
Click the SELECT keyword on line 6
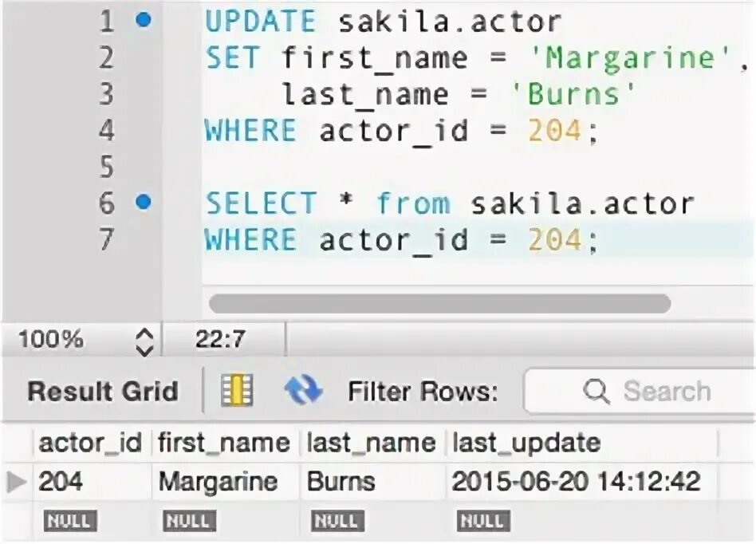click(x=261, y=203)
